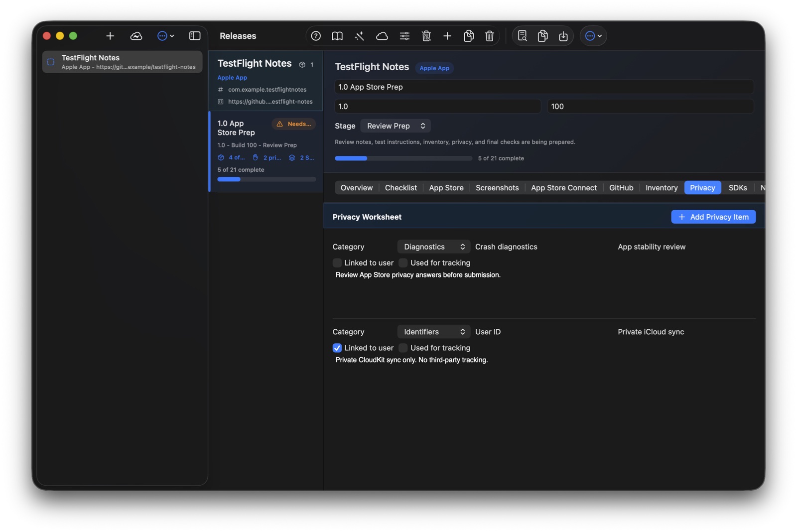Screen dimensions: 797x532
Task: Click the progress bar in the release card
Action: tap(266, 179)
